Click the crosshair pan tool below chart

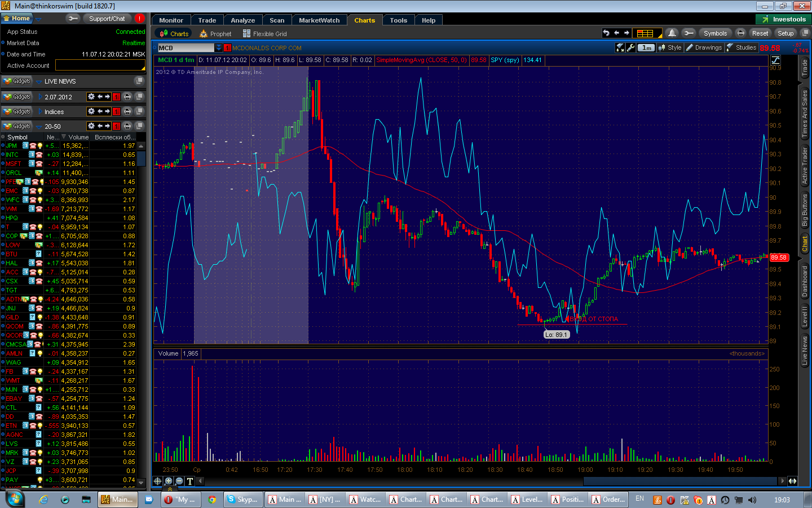(158, 481)
